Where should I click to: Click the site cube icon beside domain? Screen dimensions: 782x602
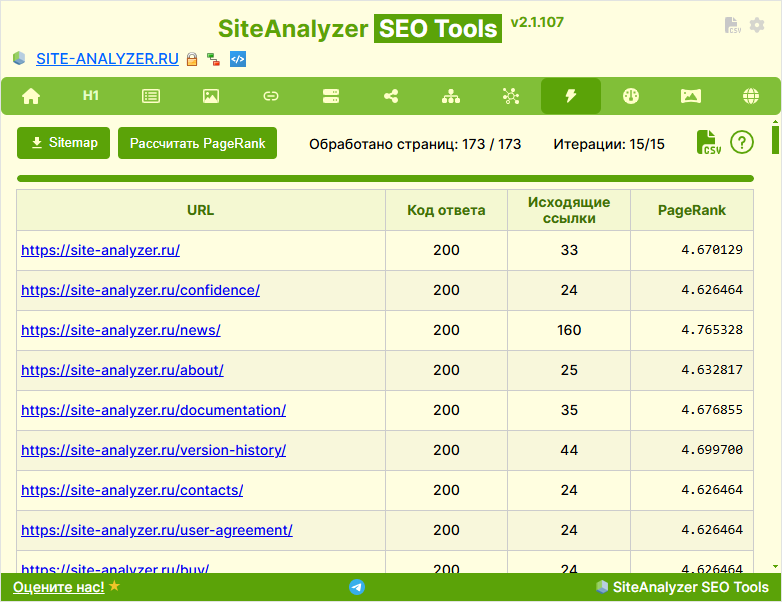[19, 58]
